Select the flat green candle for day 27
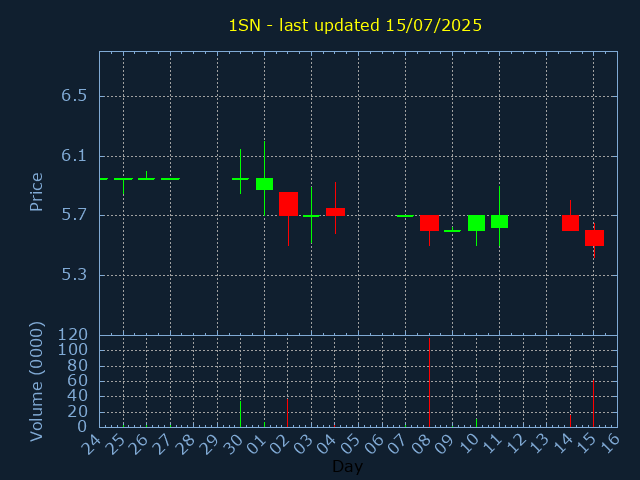 click(x=170, y=179)
